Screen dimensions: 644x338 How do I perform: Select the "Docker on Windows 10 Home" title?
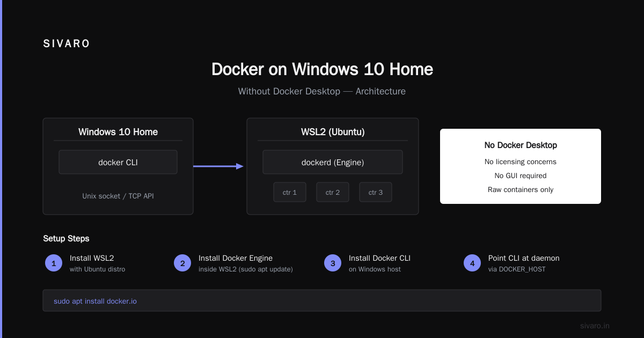(322, 69)
